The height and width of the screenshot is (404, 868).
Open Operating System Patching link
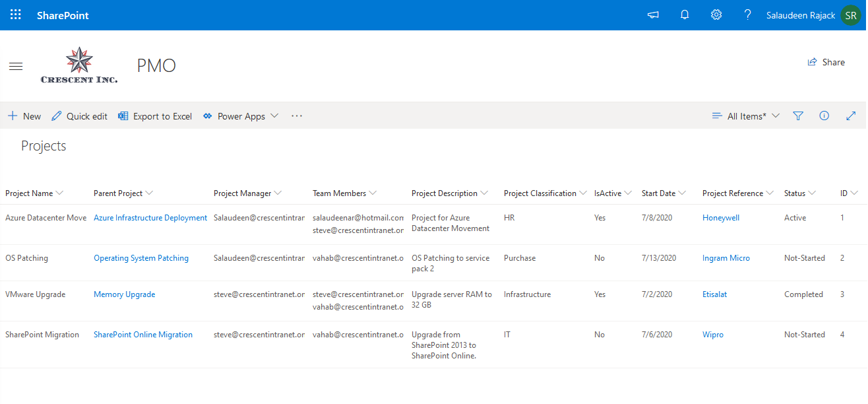click(141, 258)
